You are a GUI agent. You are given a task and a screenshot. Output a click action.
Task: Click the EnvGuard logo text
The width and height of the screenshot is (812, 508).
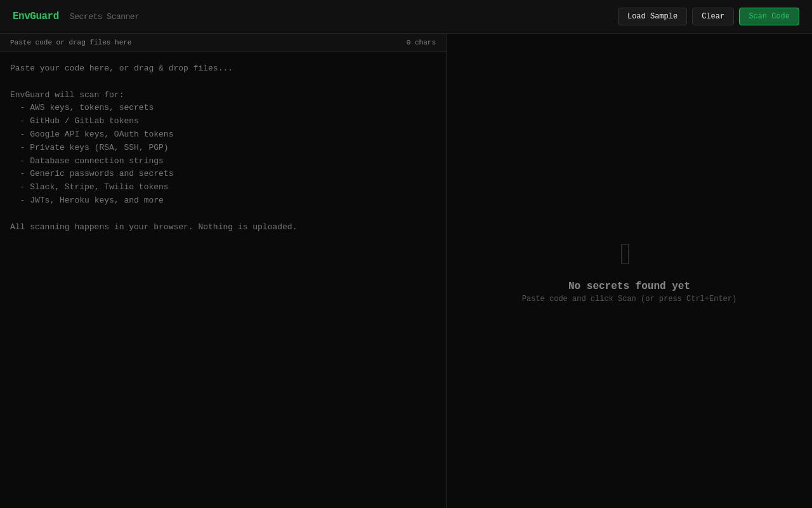pos(36,17)
